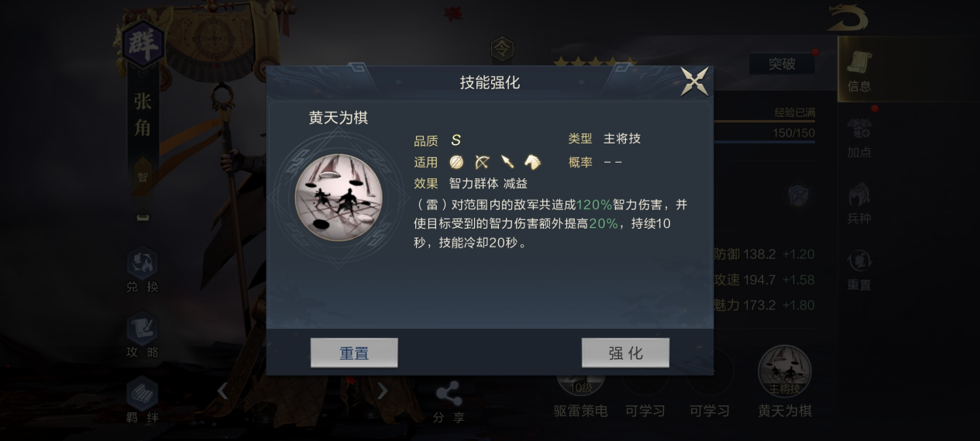
Task: Switch to the 加点 tab
Action: tap(859, 138)
